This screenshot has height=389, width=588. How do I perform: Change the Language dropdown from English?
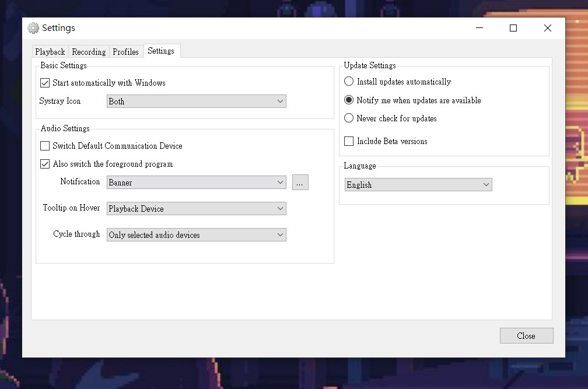coord(418,185)
